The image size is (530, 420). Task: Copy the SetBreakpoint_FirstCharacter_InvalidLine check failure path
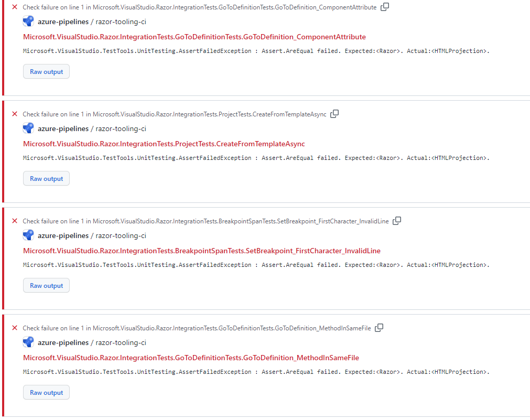pos(397,220)
